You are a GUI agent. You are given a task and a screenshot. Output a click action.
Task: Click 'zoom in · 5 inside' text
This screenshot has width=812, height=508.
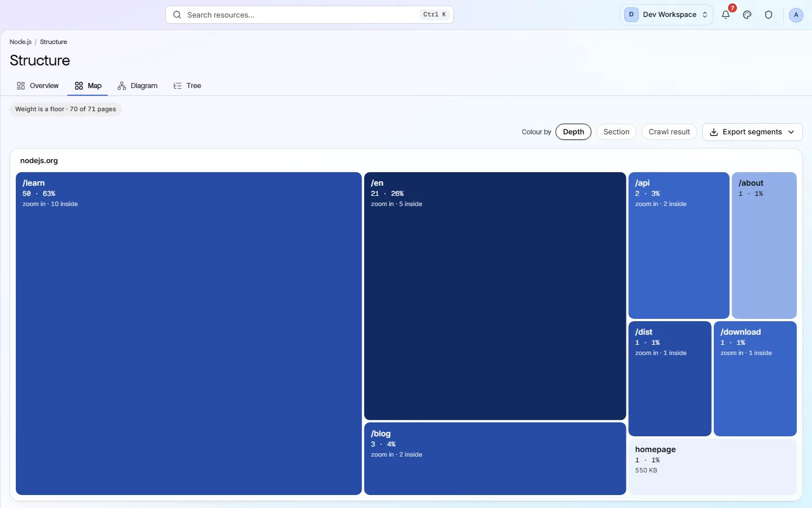point(396,204)
